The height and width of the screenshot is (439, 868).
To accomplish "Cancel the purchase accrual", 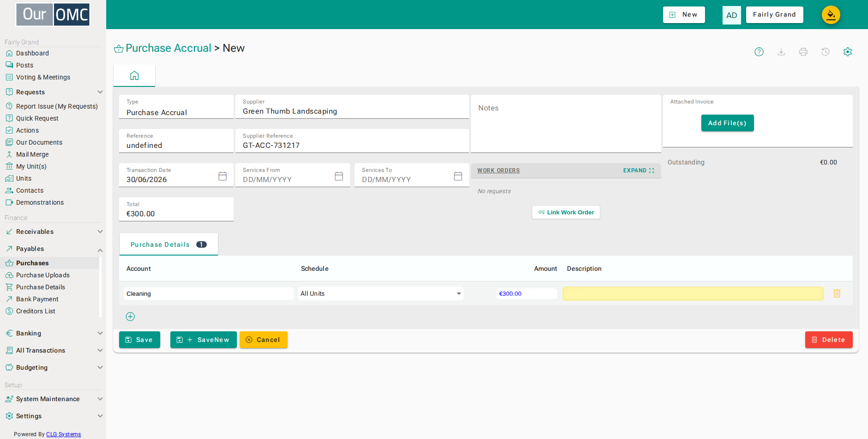I will point(264,340).
